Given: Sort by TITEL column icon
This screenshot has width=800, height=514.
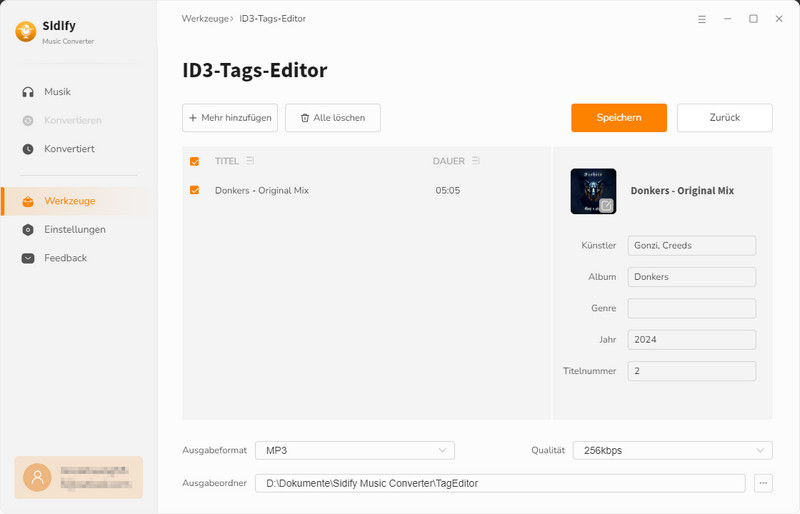Looking at the screenshot, I should click(x=249, y=161).
